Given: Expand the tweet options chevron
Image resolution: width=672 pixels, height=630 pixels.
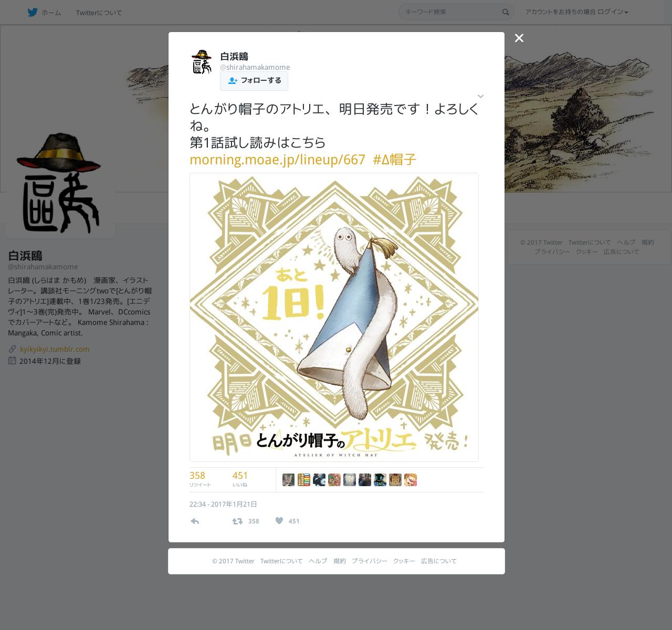Looking at the screenshot, I should pos(480,96).
